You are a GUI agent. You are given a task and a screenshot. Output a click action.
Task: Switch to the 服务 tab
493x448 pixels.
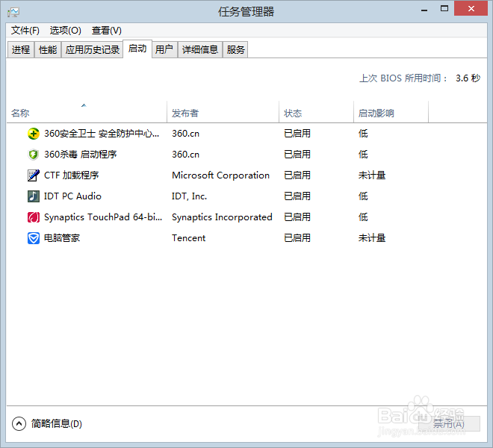(x=235, y=50)
